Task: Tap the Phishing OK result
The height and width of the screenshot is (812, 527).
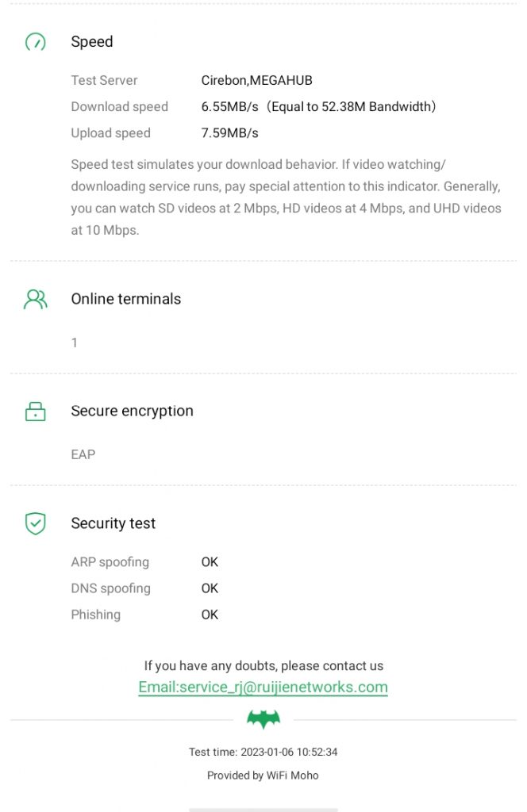Action: pyautogui.click(x=210, y=615)
